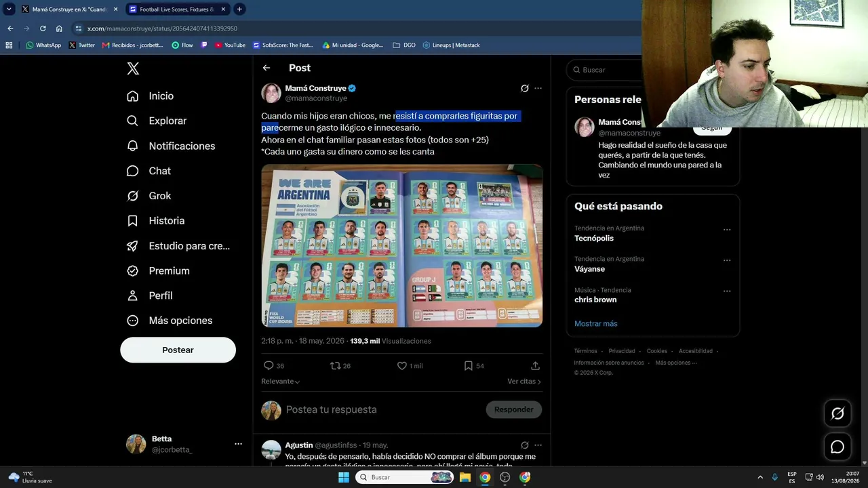The image size is (868, 488).
Task: Open the browser tab search dropdown
Action: [9, 9]
